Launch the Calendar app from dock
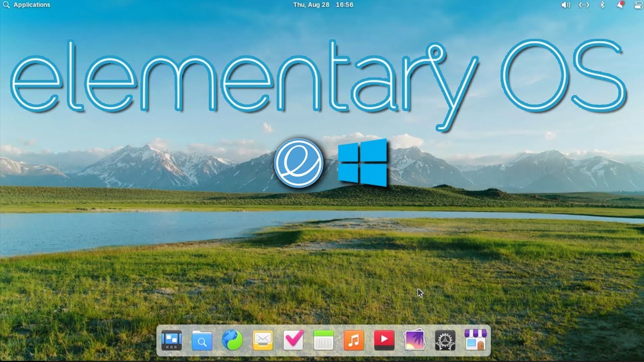This screenshot has width=644, height=362. tap(324, 340)
